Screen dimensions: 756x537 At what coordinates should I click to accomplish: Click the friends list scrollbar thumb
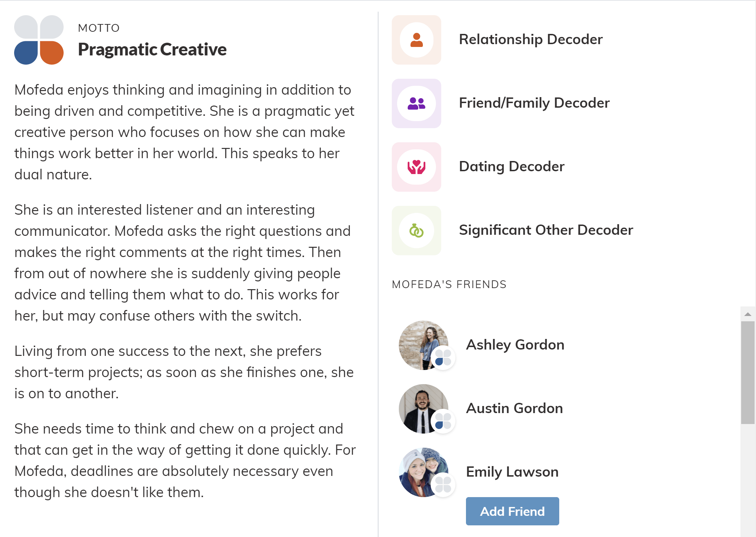click(x=748, y=372)
